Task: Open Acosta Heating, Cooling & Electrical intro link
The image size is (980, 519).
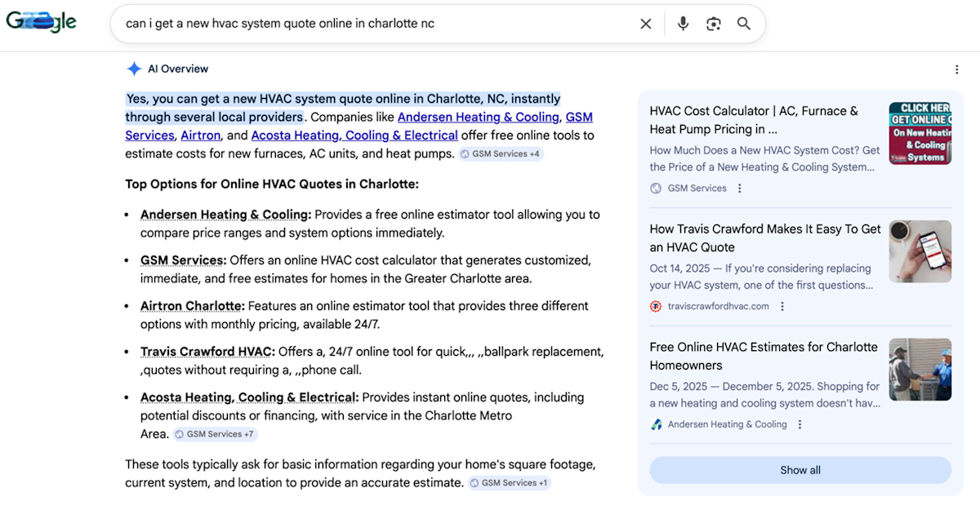Action: click(x=354, y=135)
